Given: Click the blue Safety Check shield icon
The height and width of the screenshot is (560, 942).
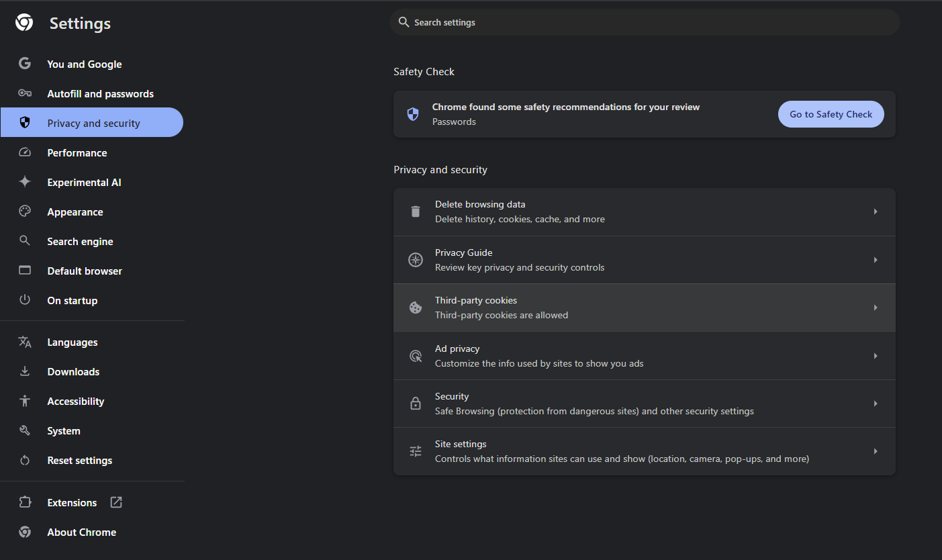Looking at the screenshot, I should coord(412,113).
